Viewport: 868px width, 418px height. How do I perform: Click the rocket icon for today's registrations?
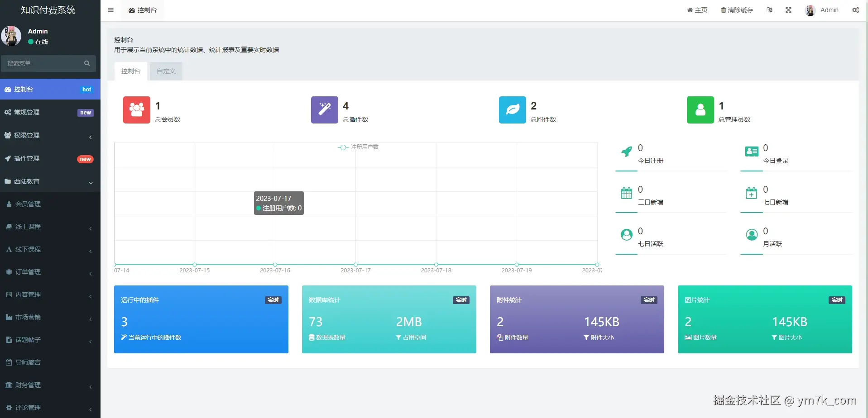627,152
